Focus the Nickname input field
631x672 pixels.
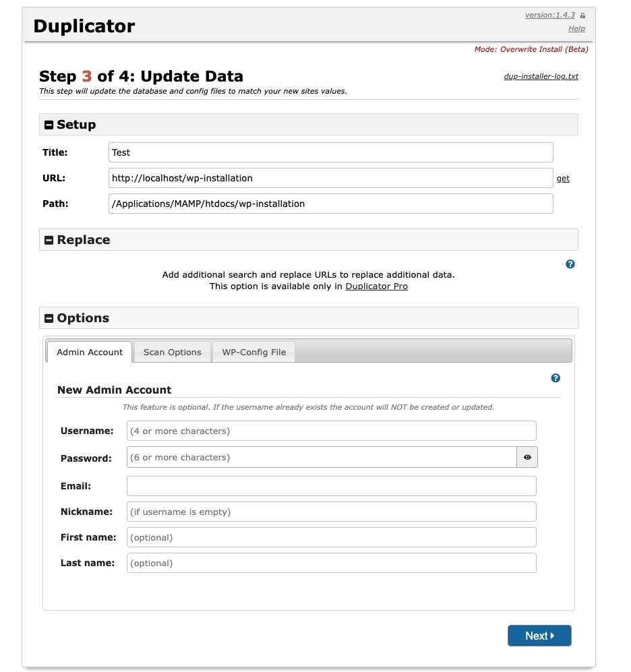click(x=332, y=512)
